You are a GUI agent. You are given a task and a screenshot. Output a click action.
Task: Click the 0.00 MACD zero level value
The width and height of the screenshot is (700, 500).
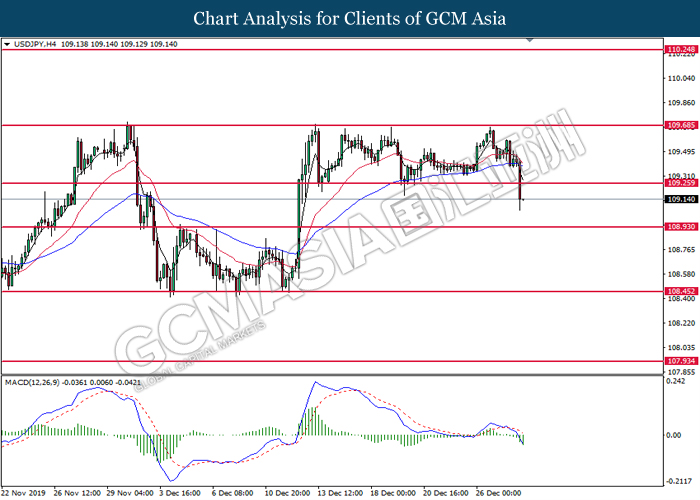coord(674,435)
